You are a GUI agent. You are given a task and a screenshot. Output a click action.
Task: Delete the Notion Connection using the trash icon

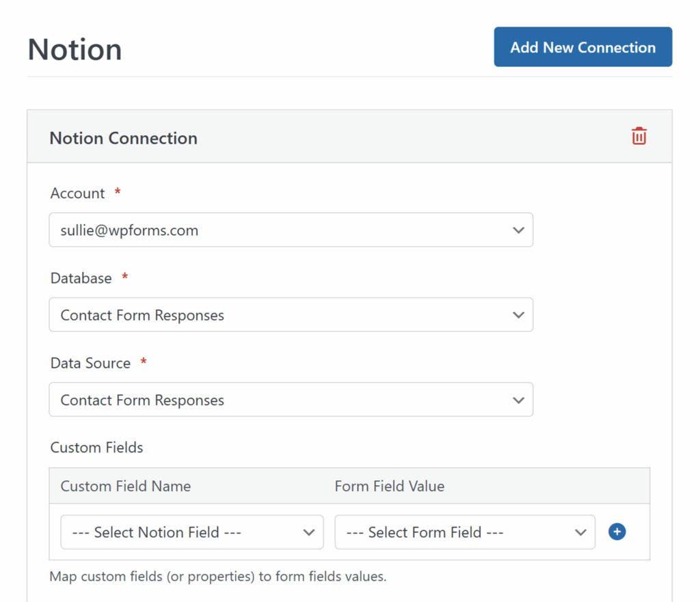[x=638, y=136]
